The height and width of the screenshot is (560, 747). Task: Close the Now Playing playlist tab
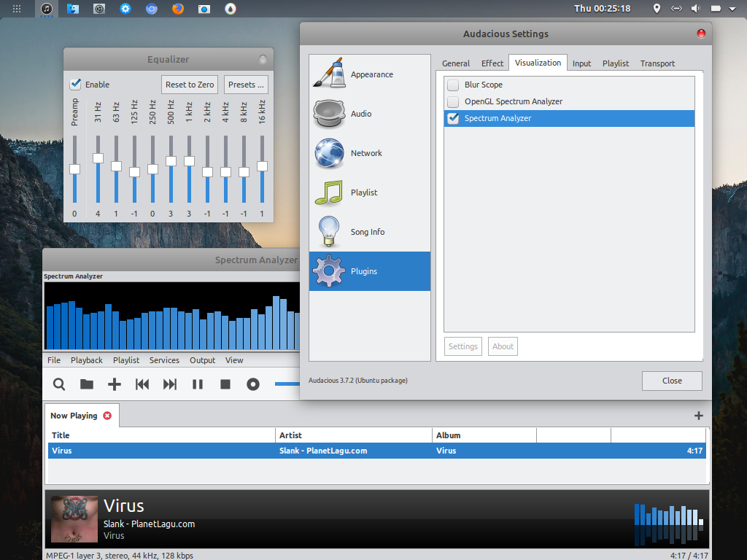click(x=107, y=415)
